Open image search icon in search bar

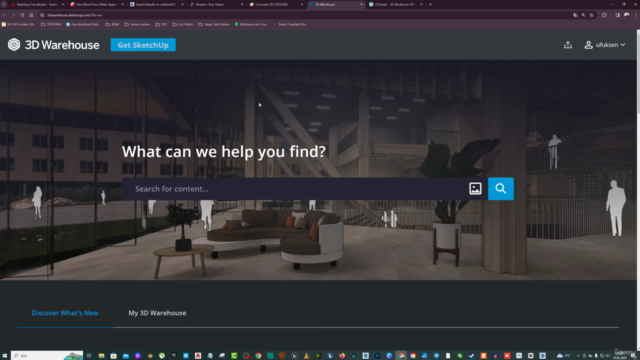coord(475,189)
